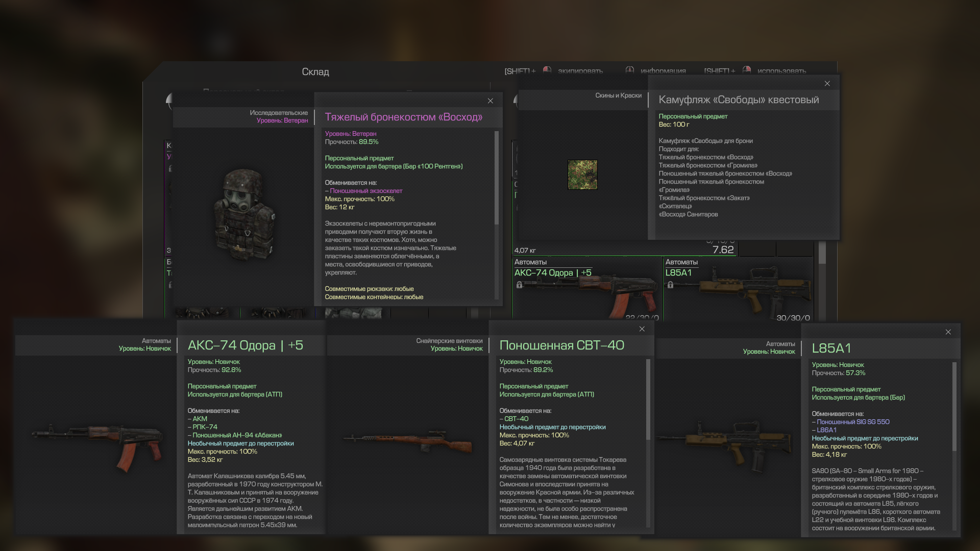Viewport: 980px width, 551px height.
Task: Open the Поношенный SIG SG 550 link
Action: coord(853,422)
